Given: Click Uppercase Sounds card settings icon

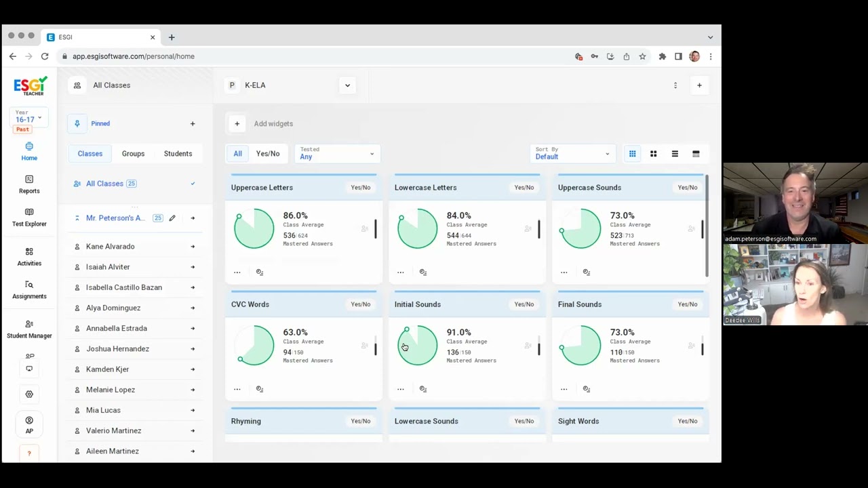Looking at the screenshot, I should [587, 272].
